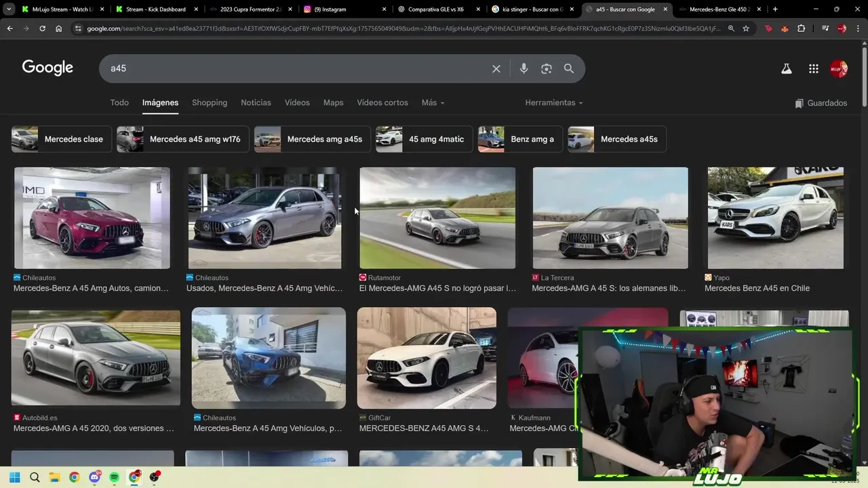Viewport: 868px width, 488px height.
Task: Filter by Mercedes a45 amg w176 chip
Action: tap(182, 139)
